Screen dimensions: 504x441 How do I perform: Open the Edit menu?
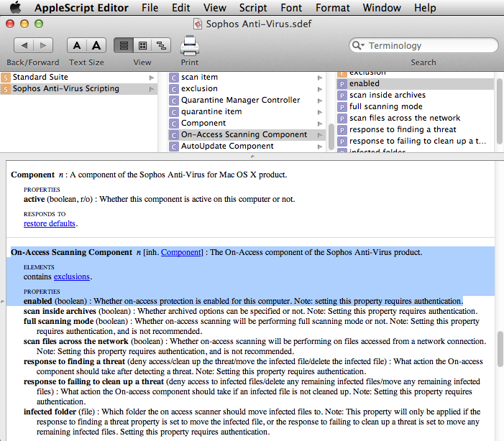(x=180, y=8)
